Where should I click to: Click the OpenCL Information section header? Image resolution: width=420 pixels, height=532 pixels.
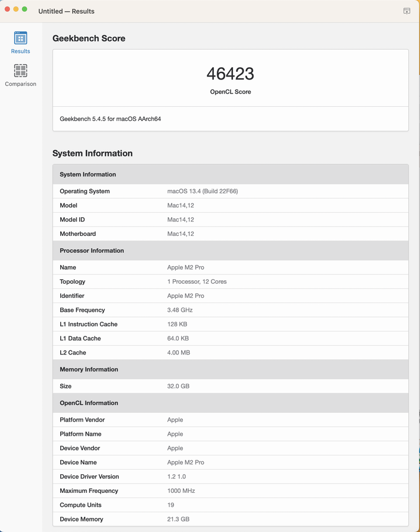tap(230, 403)
